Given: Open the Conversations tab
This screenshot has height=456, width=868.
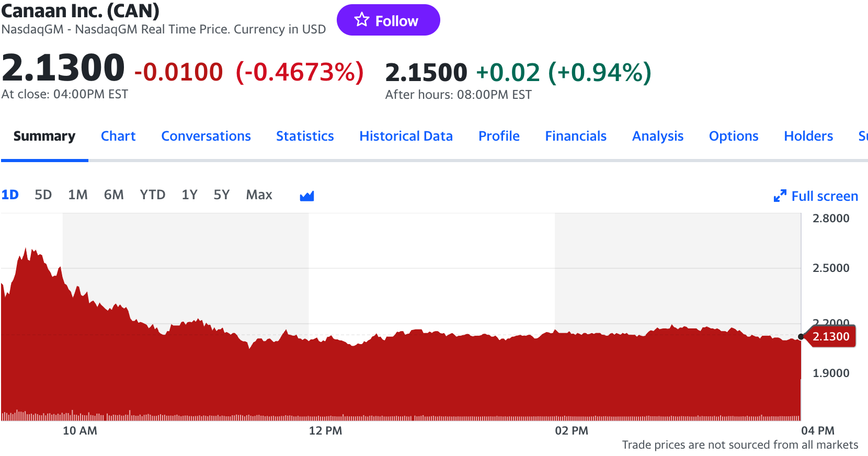Looking at the screenshot, I should 206,136.
